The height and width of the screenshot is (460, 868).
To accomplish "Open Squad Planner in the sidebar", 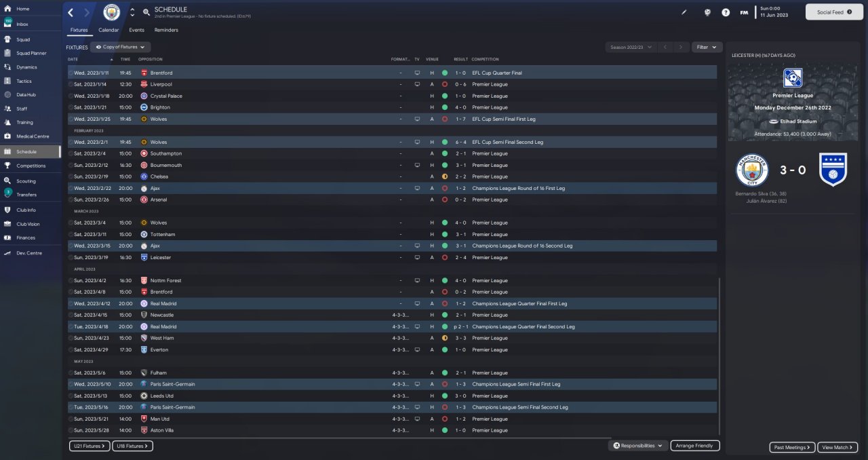I will pos(31,53).
